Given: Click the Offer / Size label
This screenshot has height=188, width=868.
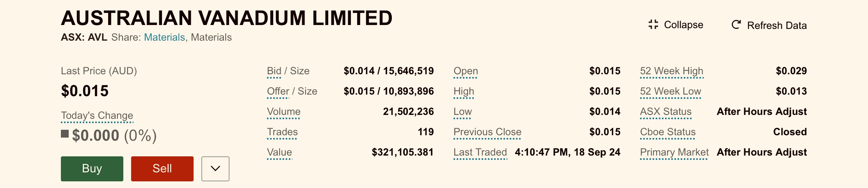Looking at the screenshot, I should pyautogui.click(x=292, y=91).
